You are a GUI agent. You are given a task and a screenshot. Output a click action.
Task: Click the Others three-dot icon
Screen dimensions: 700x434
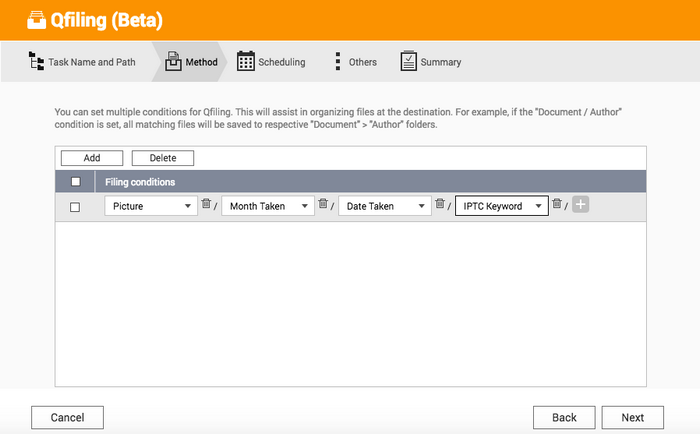[338, 61]
